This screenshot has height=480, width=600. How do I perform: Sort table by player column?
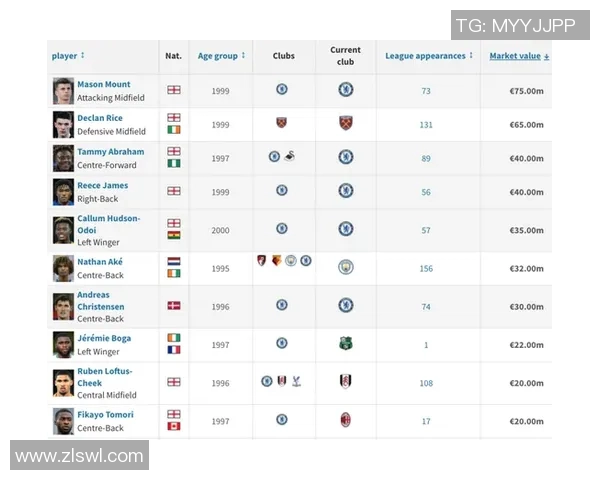click(x=68, y=56)
